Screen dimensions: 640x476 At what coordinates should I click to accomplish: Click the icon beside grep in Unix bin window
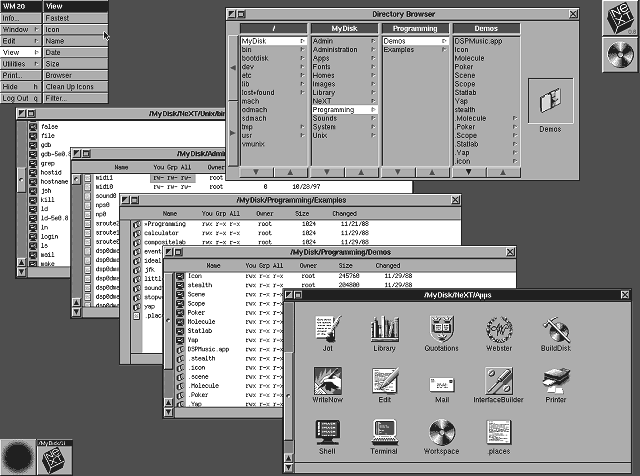pyautogui.click(x=33, y=163)
